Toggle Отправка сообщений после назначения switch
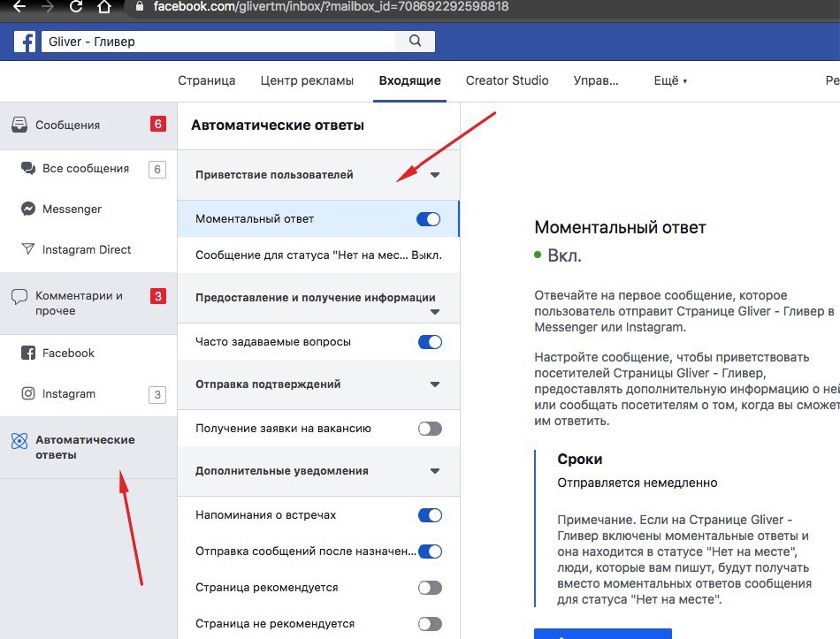 [x=431, y=552]
